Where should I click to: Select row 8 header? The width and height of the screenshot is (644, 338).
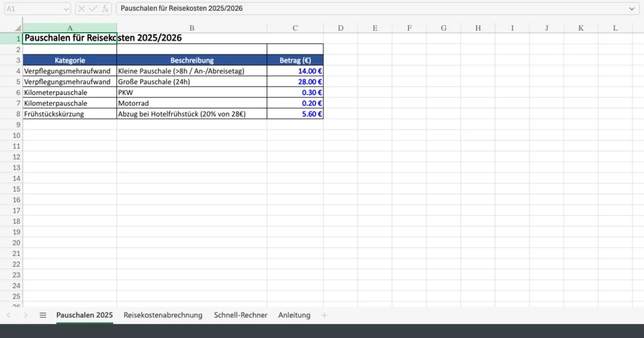click(11, 114)
